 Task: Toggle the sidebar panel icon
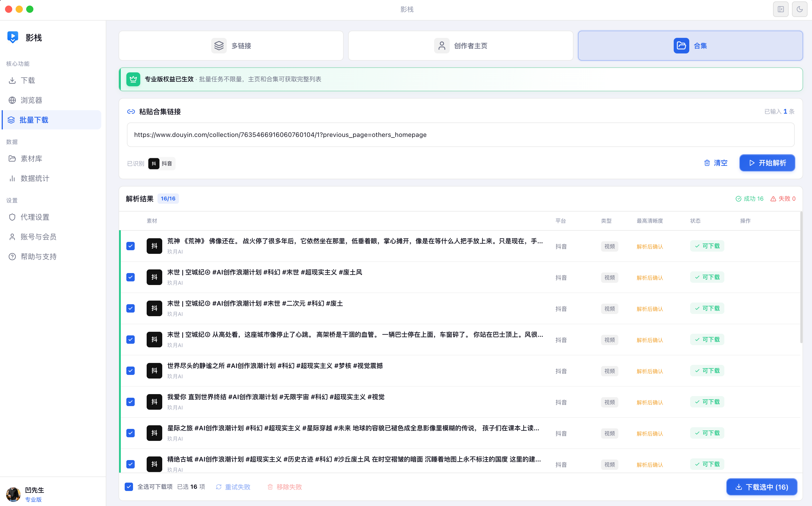781,9
